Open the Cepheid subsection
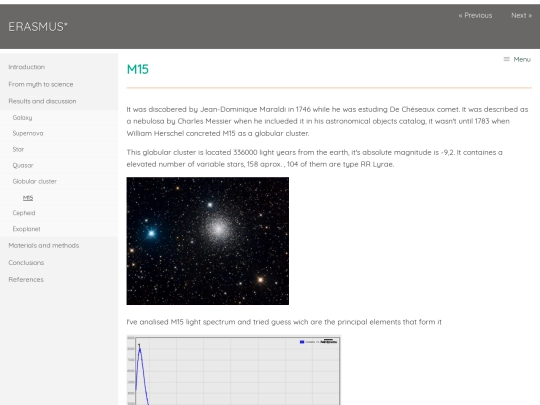The width and height of the screenshot is (540, 405). [x=24, y=213]
